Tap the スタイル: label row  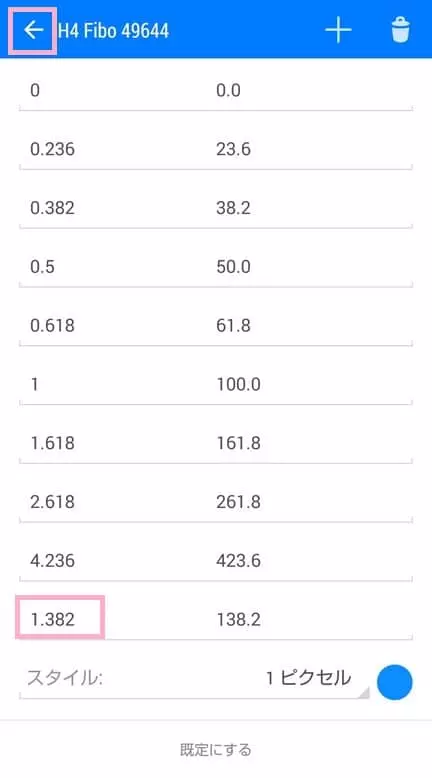tap(64, 678)
